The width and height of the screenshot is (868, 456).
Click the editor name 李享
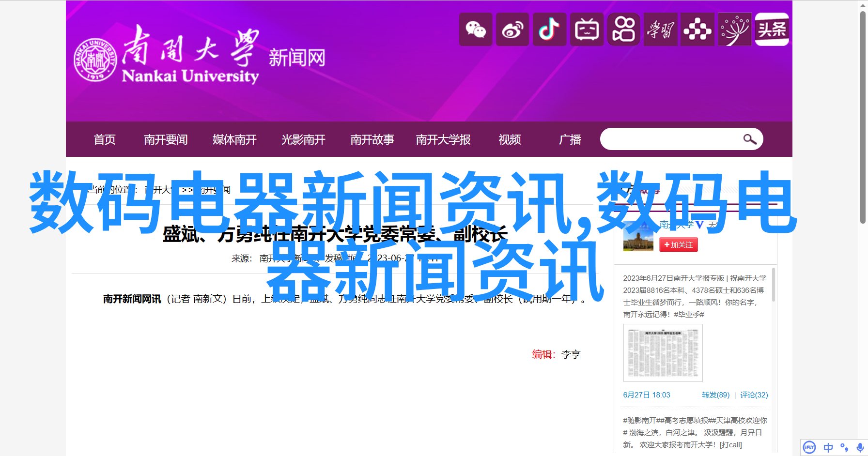pos(571,354)
